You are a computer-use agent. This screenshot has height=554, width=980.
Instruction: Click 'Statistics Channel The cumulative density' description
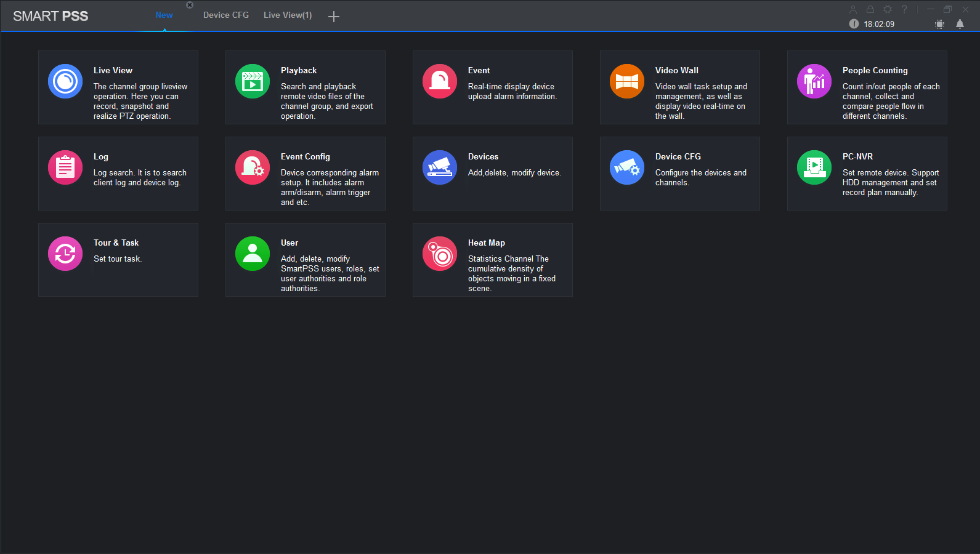pyautogui.click(x=512, y=273)
